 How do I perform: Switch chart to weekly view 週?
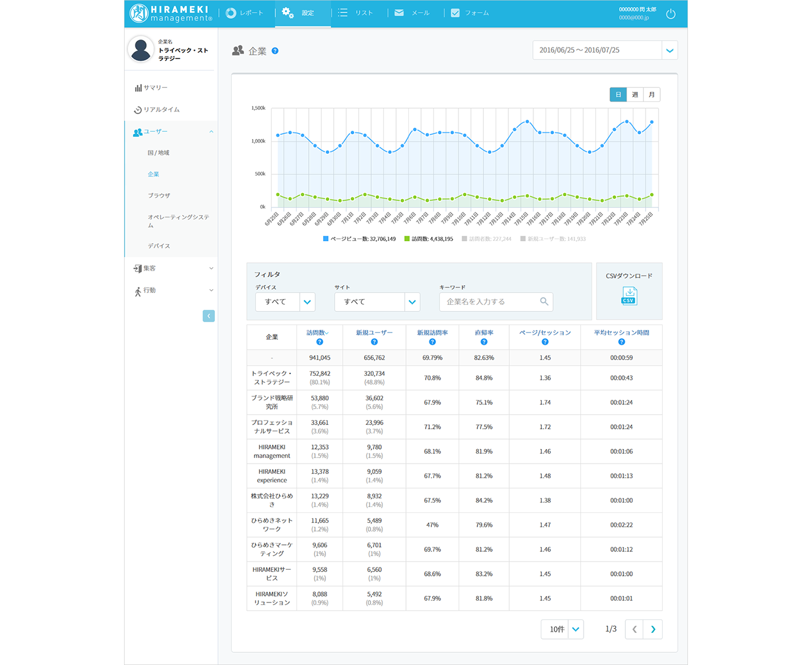635,95
